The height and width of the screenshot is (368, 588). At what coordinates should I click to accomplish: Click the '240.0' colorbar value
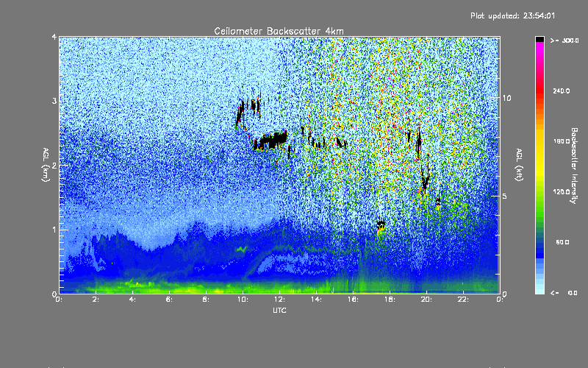pyautogui.click(x=562, y=91)
